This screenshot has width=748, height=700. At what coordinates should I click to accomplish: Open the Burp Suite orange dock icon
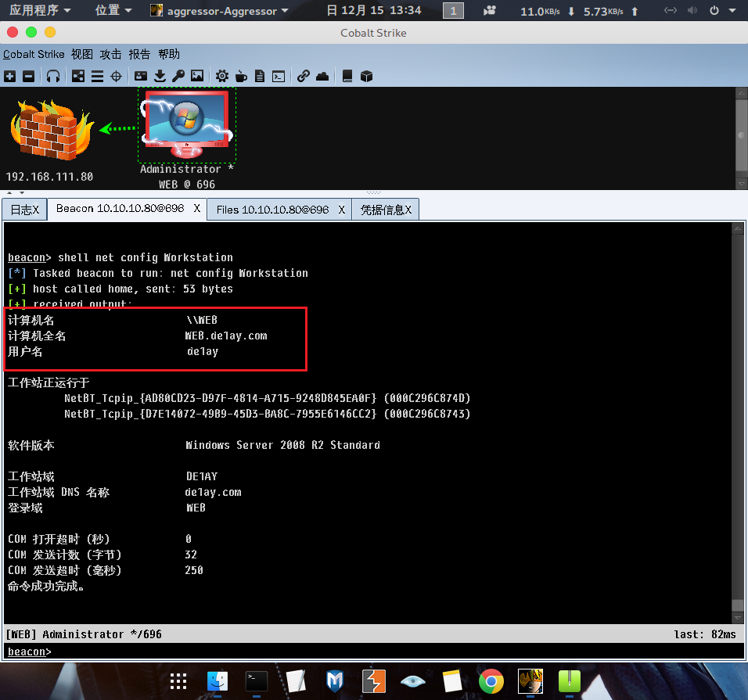pyautogui.click(x=373, y=682)
